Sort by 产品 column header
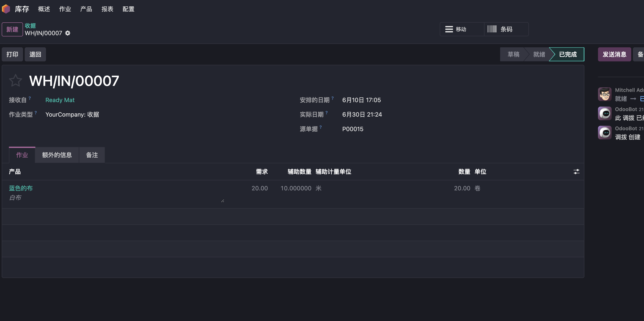The image size is (644, 321). (x=15, y=172)
